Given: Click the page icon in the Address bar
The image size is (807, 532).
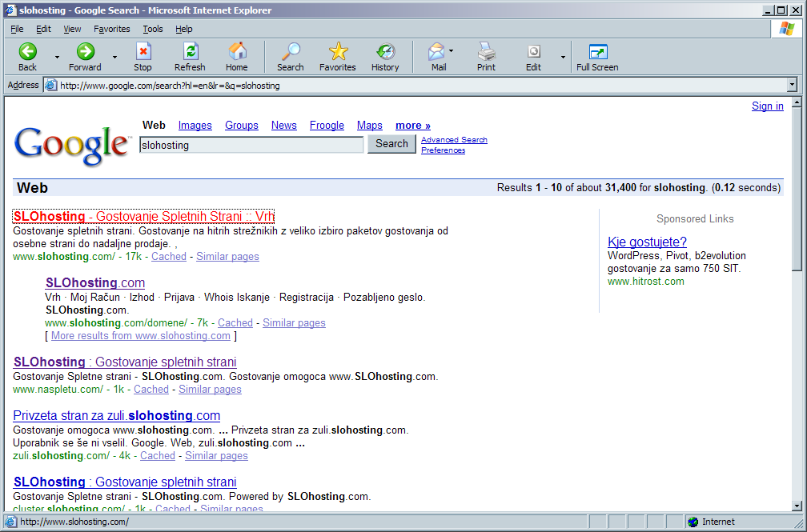Looking at the screenshot, I should pyautogui.click(x=50, y=85).
